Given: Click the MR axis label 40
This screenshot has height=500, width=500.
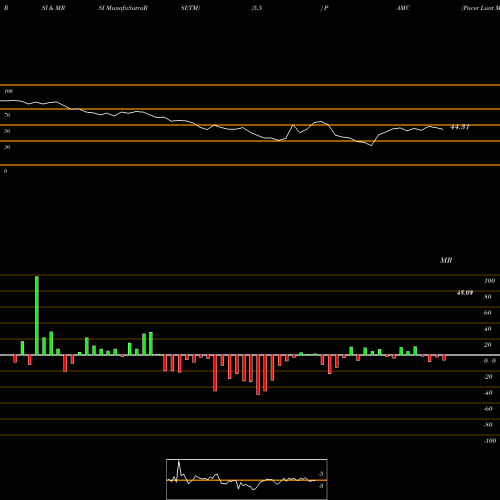Looking at the screenshot, I should [x=488, y=329].
